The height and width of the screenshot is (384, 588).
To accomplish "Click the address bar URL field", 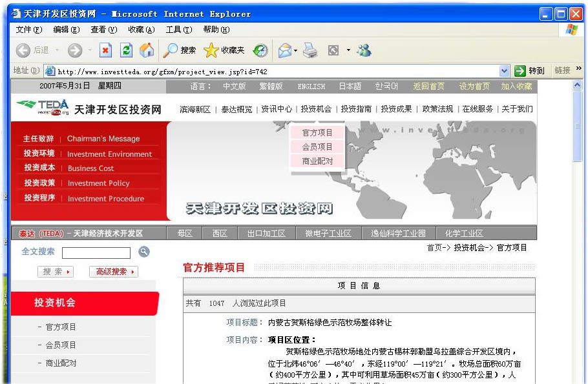I will point(277,71).
